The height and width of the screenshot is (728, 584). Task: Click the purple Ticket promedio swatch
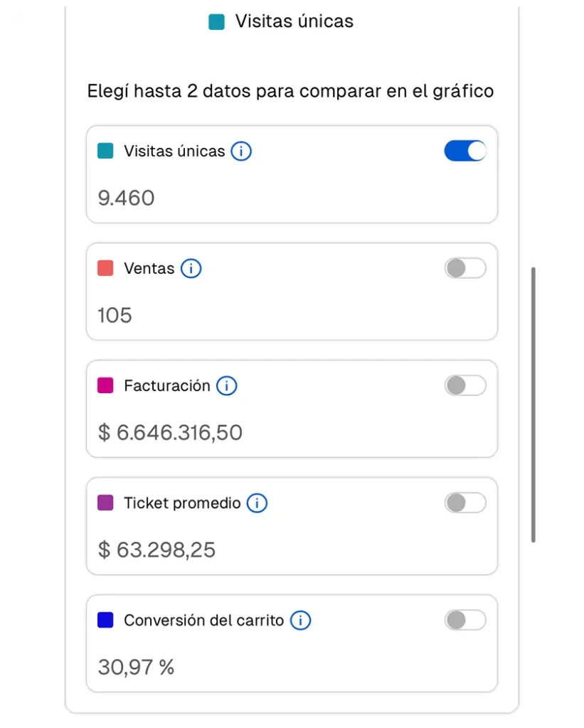[x=105, y=503]
